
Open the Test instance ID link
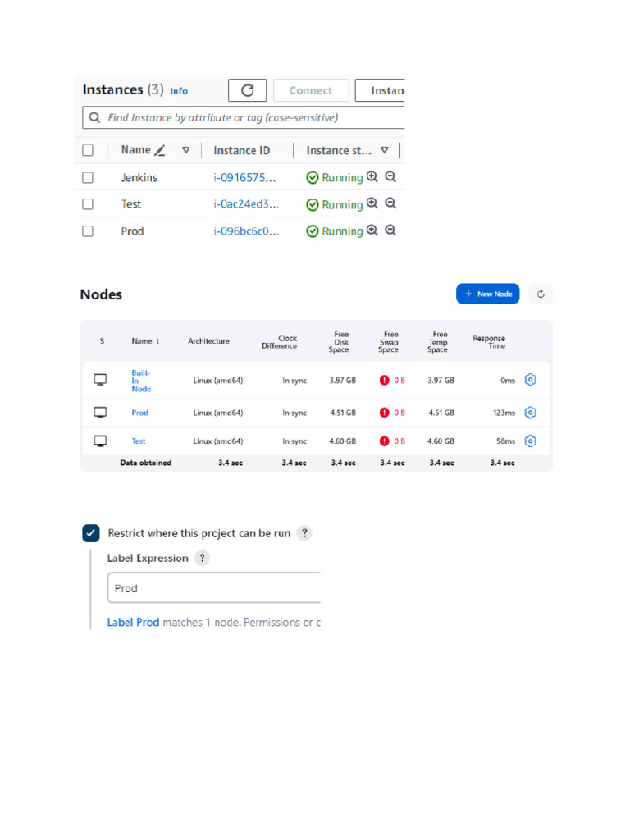[246, 204]
